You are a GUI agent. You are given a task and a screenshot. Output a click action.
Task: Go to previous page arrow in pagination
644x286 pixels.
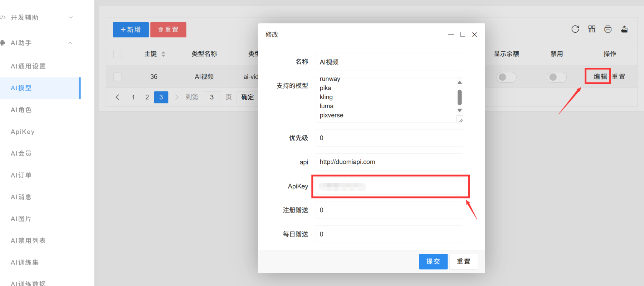pos(117,97)
